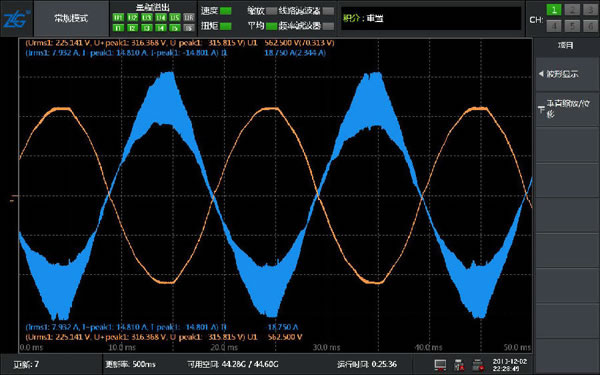Select channel 3 button

click(x=590, y=10)
